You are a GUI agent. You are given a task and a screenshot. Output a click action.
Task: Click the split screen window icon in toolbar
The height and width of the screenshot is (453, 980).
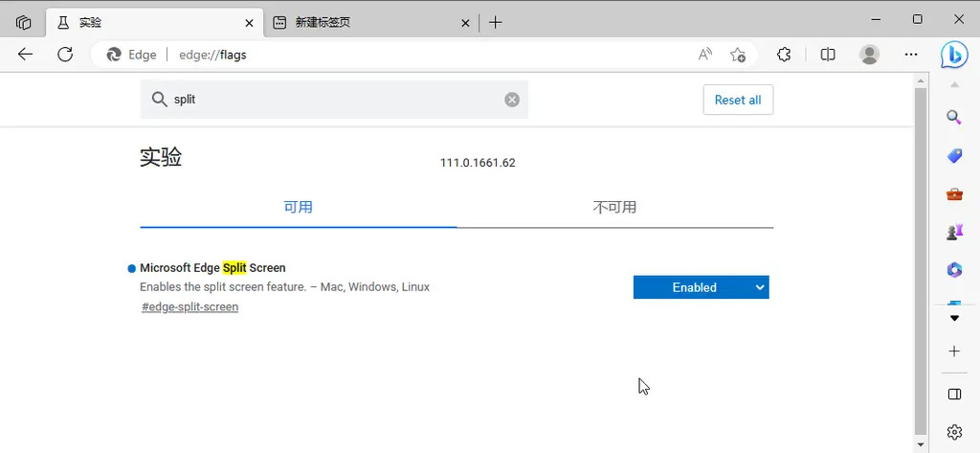828,55
